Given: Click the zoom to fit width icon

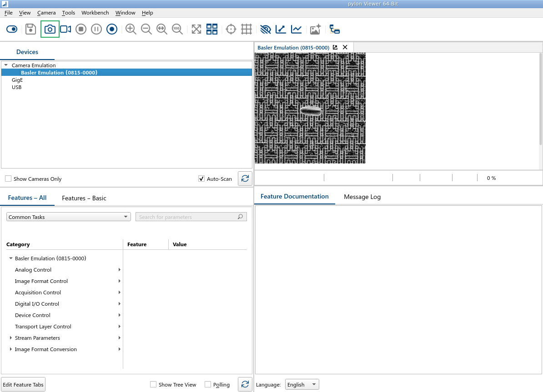Looking at the screenshot, I should click(x=162, y=29).
